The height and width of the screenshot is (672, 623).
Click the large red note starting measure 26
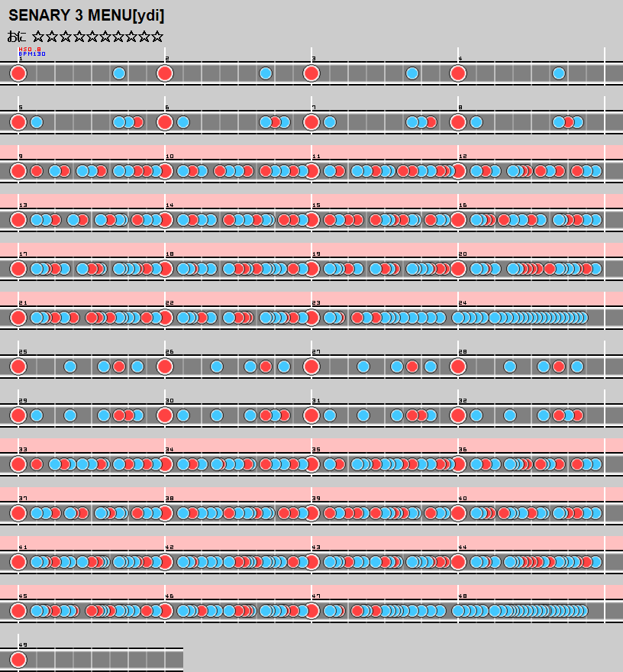coord(165,367)
